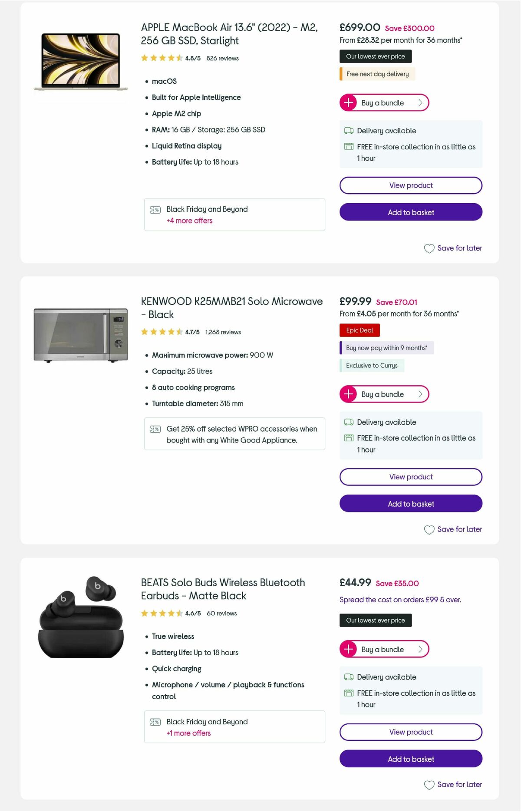
Task: Click delivery truck icon under MacBook price
Action: [349, 130]
